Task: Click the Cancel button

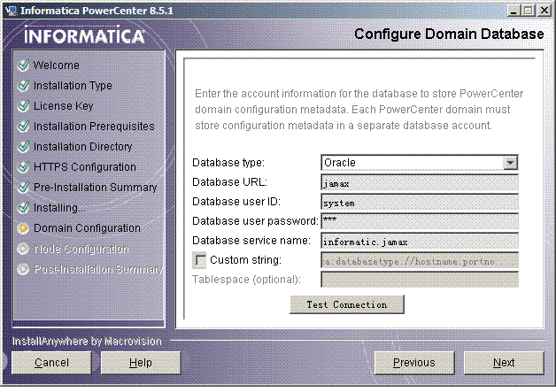Action: click(51, 363)
